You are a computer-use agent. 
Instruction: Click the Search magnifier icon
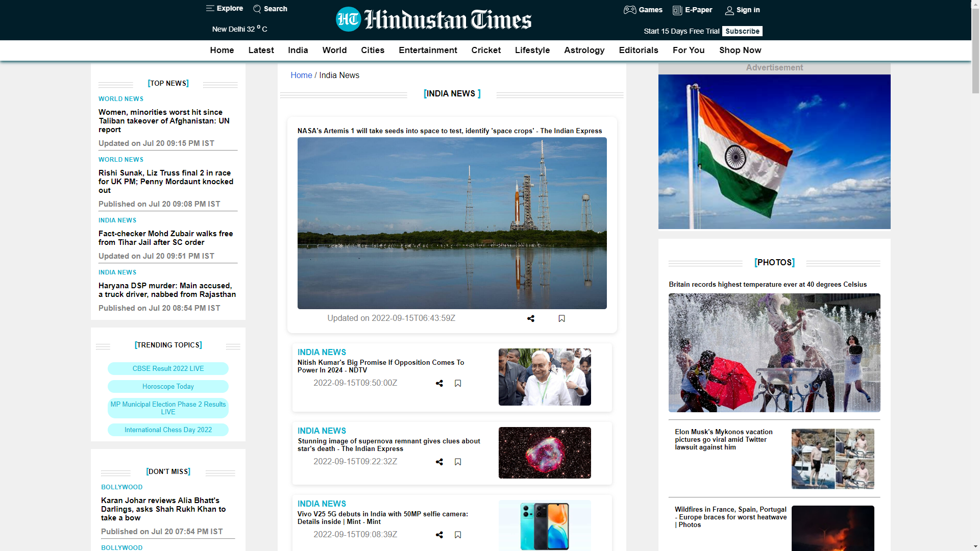tap(257, 9)
